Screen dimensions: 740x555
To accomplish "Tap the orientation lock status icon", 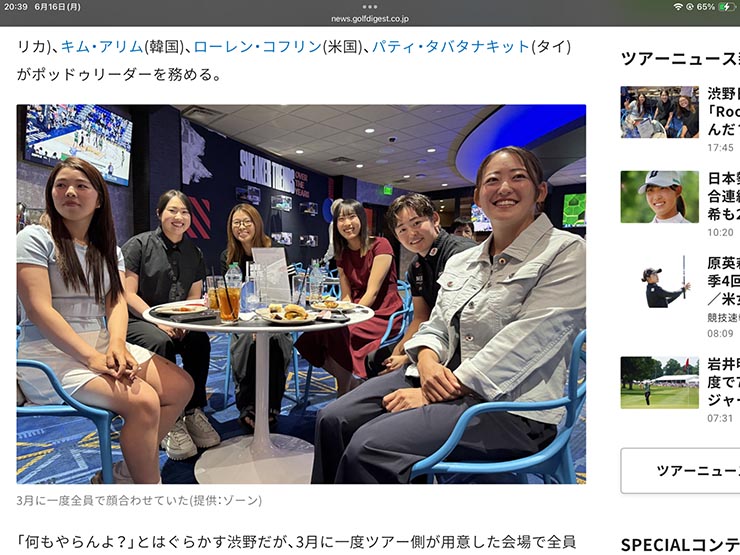I will pos(690,7).
